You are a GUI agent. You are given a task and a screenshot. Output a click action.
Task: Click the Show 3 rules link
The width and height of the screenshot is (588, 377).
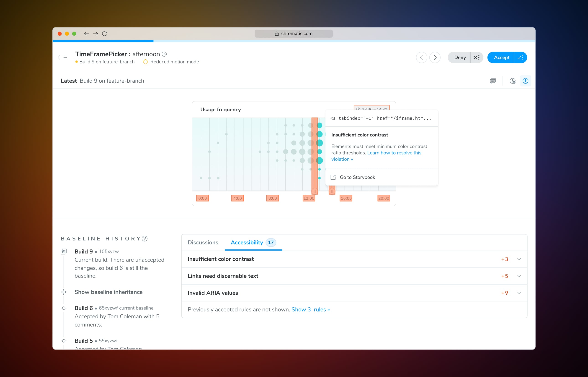coord(310,309)
